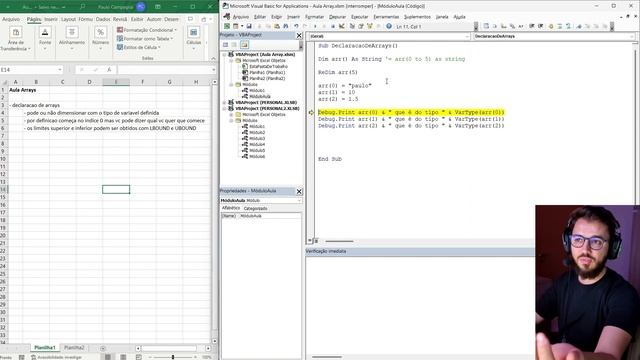This screenshot has width=640, height=360.
Task: Select Planilha1 (Planilha1) in project tree
Action: (x=267, y=72)
